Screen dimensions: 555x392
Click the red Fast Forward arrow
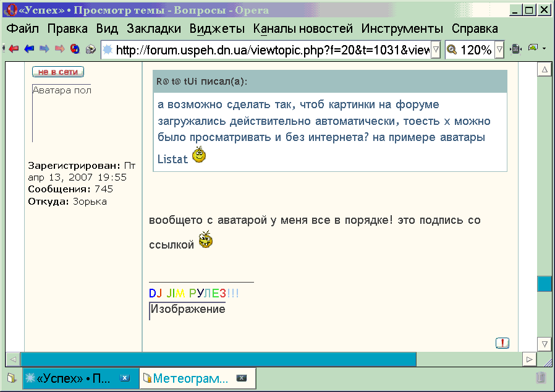click(60, 49)
